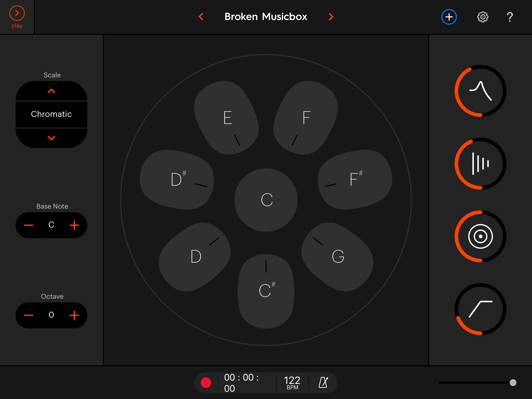
Task: Click the blue plus add button
Action: click(x=449, y=17)
